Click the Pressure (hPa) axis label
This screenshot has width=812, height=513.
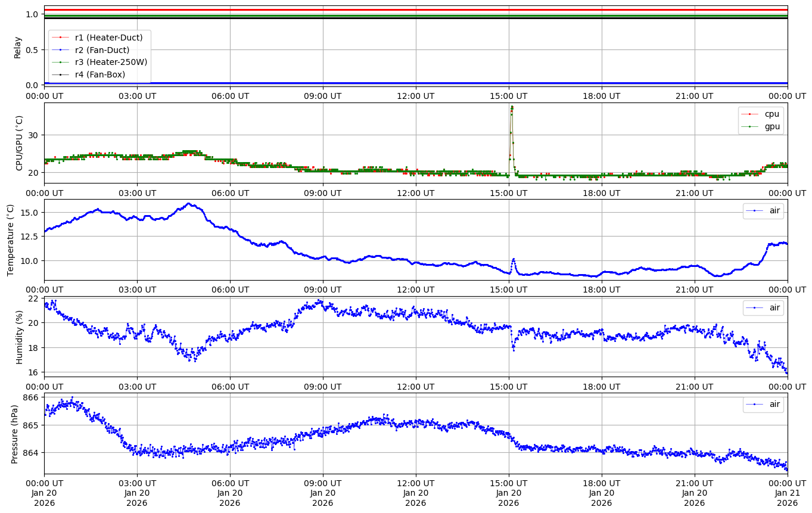tap(15, 434)
